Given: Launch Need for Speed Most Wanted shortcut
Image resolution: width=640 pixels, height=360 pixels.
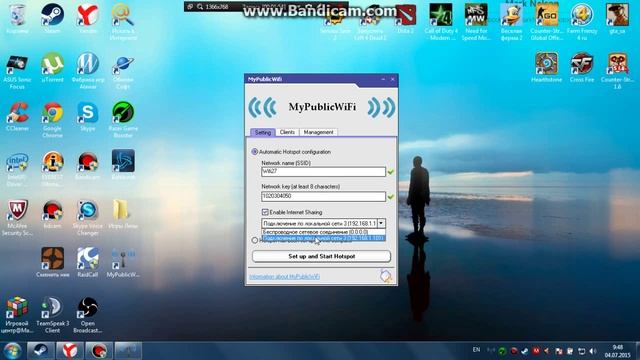Looking at the screenshot, I should pyautogui.click(x=476, y=21).
